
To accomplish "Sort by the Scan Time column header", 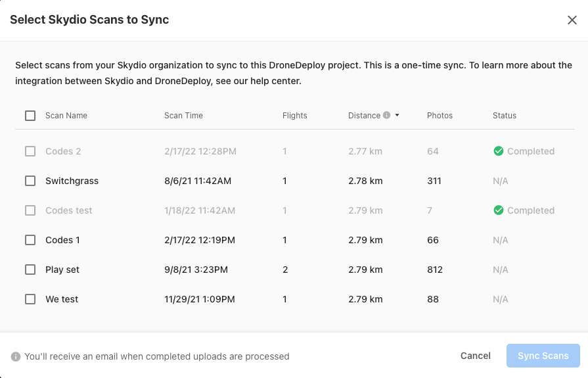I will (183, 116).
